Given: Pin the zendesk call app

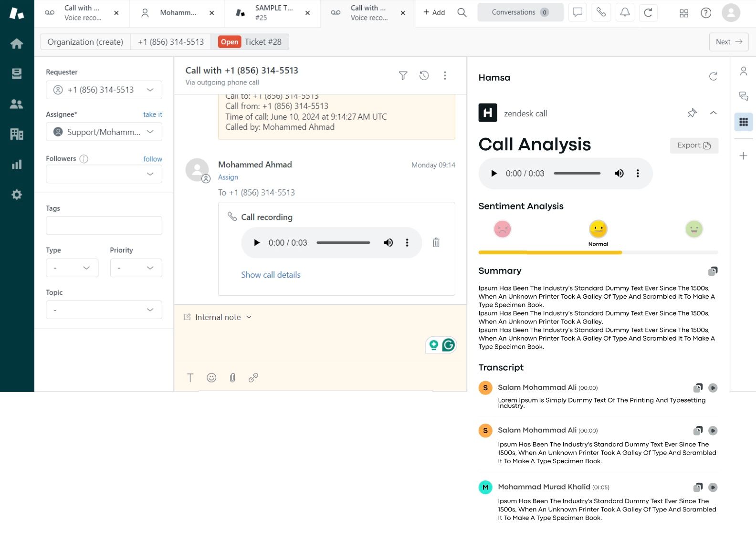Looking at the screenshot, I should pyautogui.click(x=692, y=113).
